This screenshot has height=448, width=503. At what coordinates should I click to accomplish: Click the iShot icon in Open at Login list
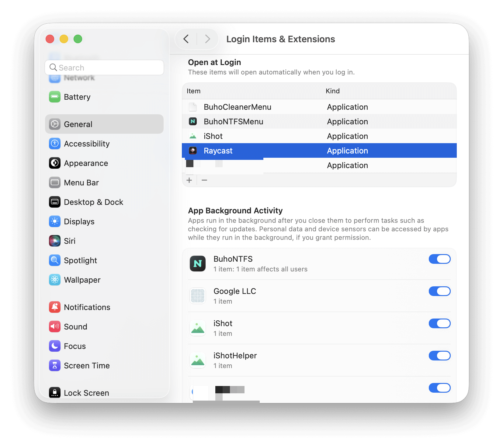pyautogui.click(x=193, y=136)
